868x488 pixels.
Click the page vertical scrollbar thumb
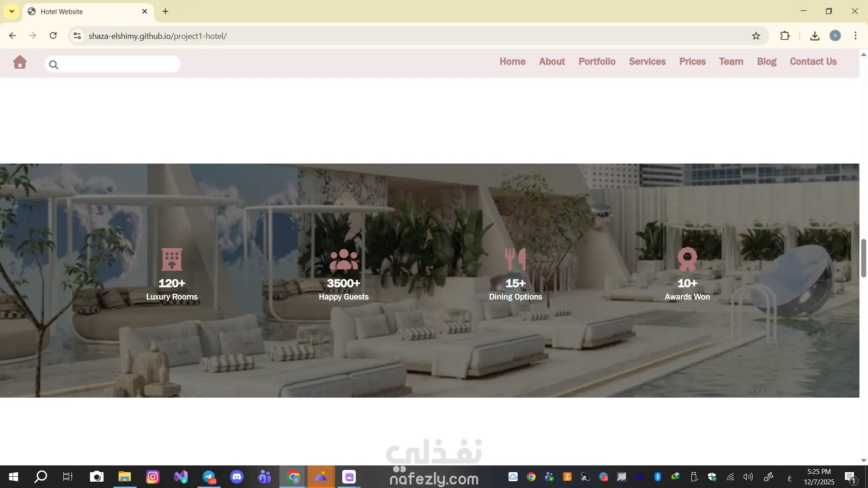[x=863, y=258]
